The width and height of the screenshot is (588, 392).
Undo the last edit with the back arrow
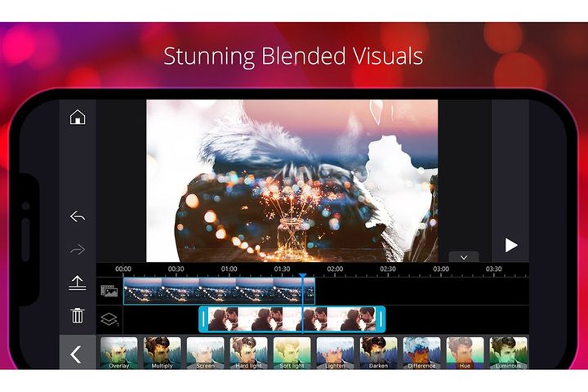78,216
